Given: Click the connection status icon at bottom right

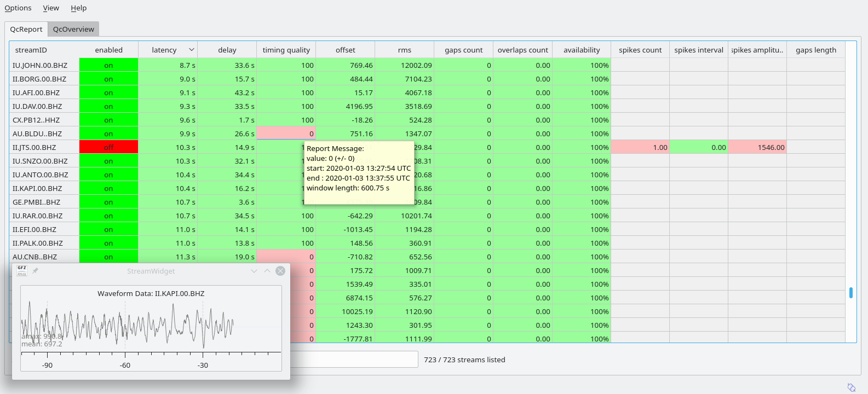Looking at the screenshot, I should (852, 387).
